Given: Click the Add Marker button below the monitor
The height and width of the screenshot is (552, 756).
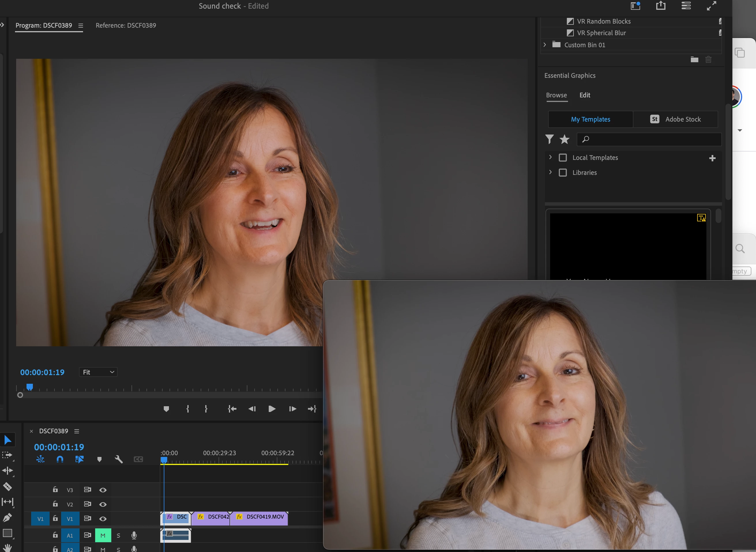Looking at the screenshot, I should [166, 409].
